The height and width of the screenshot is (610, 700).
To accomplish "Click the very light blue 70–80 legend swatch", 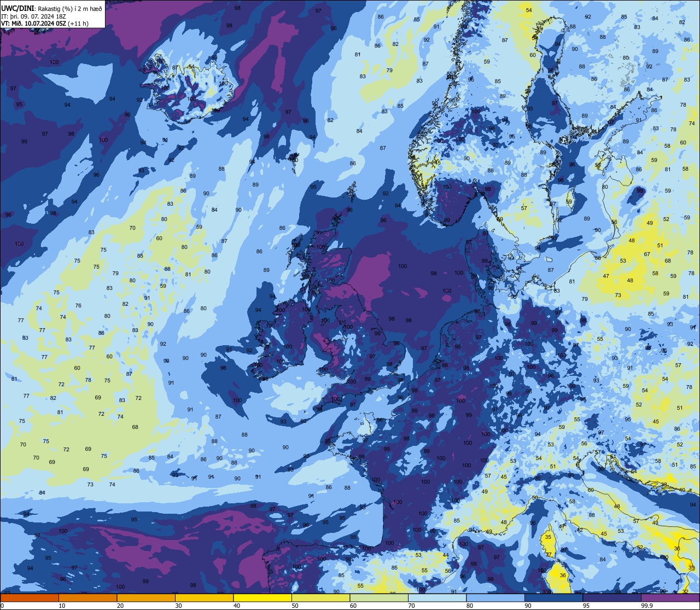I will (437, 598).
